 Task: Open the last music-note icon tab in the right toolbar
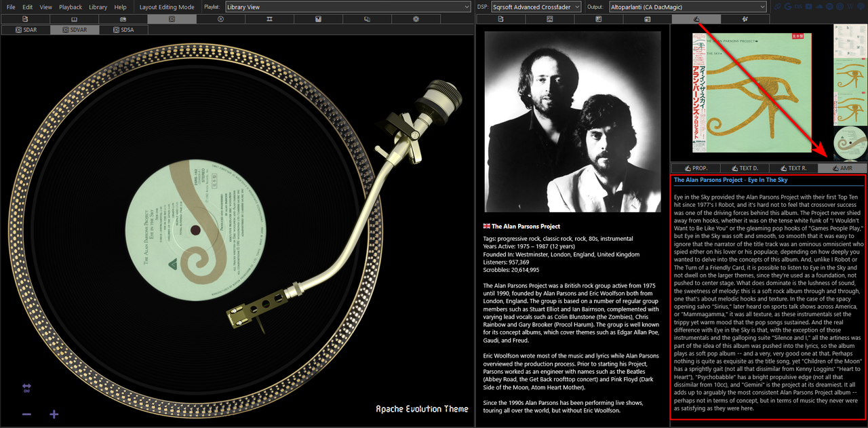(745, 19)
